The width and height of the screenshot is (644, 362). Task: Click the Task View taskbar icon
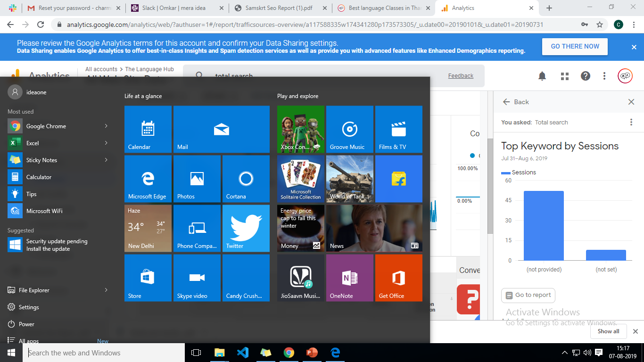[196, 353]
